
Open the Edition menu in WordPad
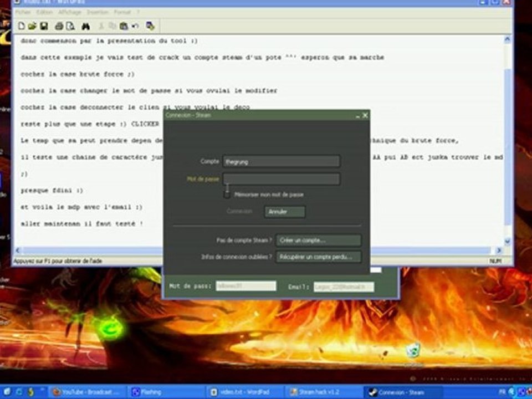[44, 12]
